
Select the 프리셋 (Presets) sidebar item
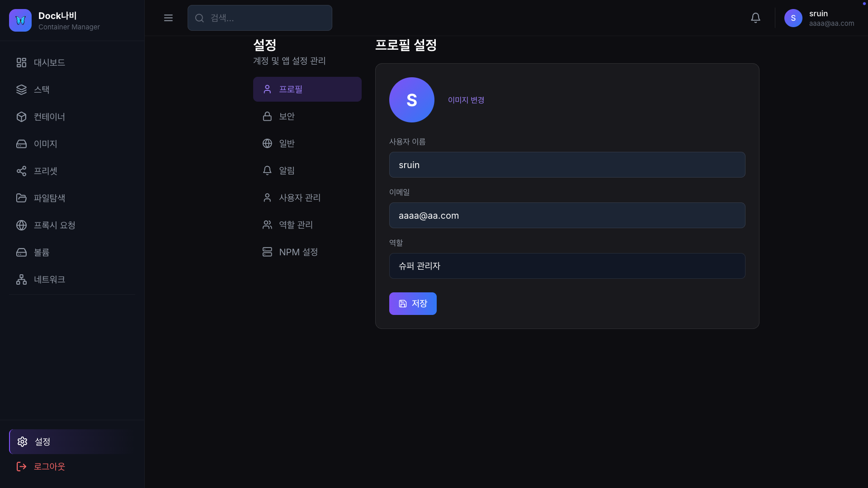coord(45,171)
